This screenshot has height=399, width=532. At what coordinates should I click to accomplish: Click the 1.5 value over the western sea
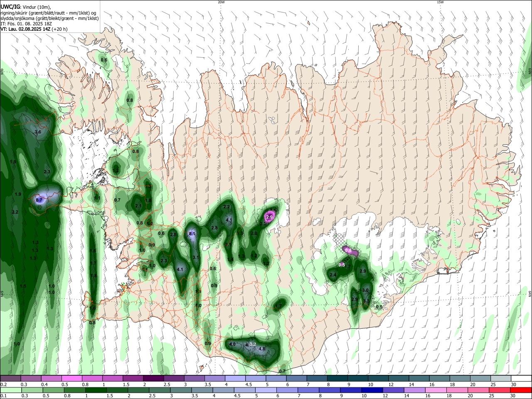(23, 286)
